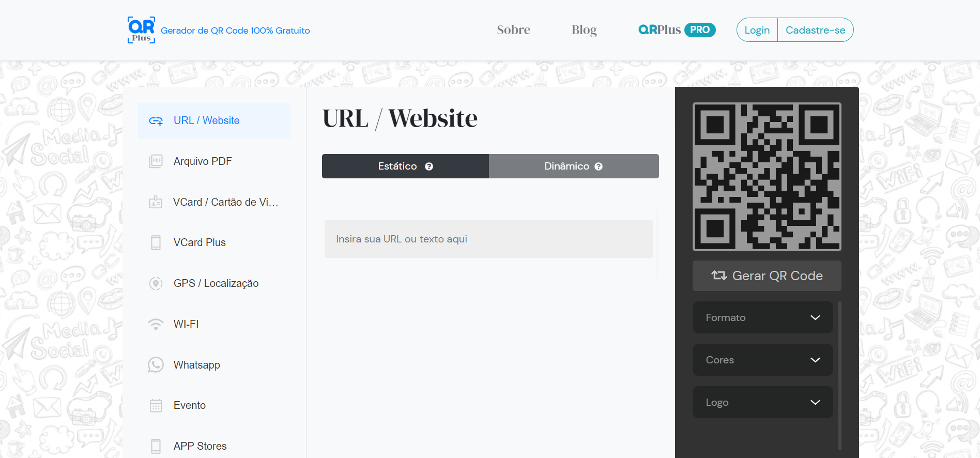Open the Blog link
Image resolution: width=980 pixels, height=458 pixels.
click(x=584, y=30)
